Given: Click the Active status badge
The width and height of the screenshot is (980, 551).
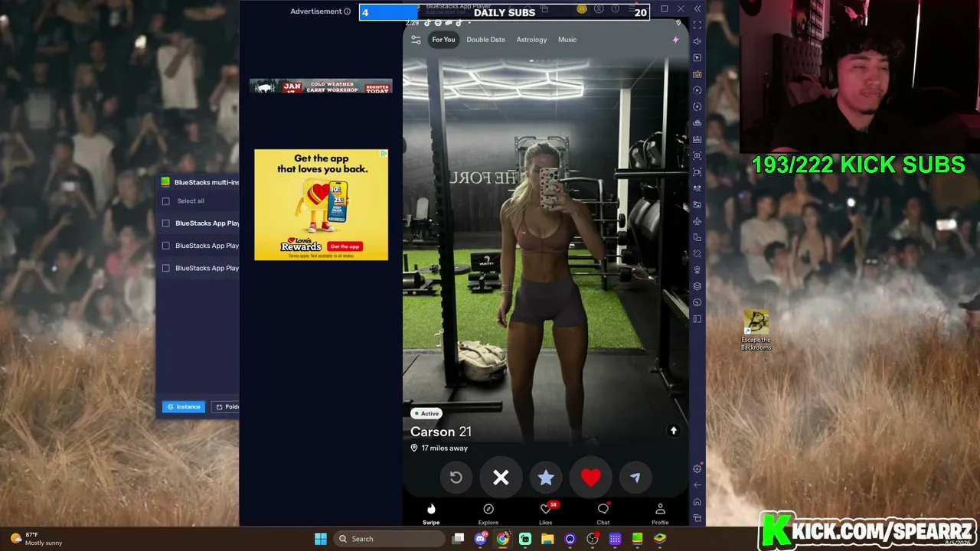Looking at the screenshot, I should coord(426,413).
